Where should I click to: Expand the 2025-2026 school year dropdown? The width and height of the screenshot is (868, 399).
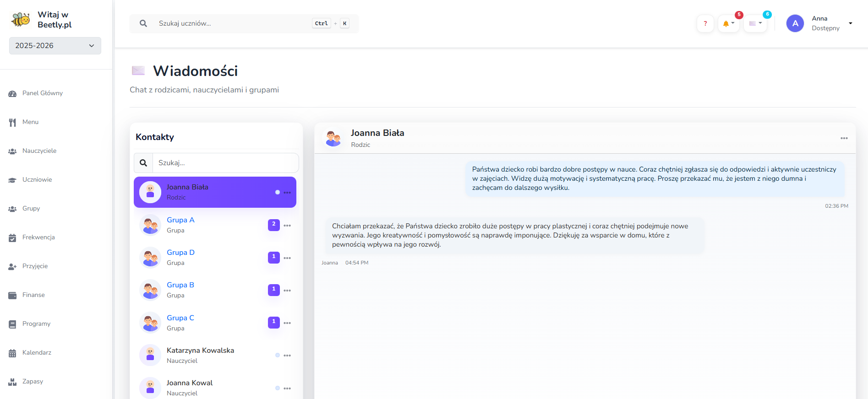pyautogui.click(x=55, y=46)
